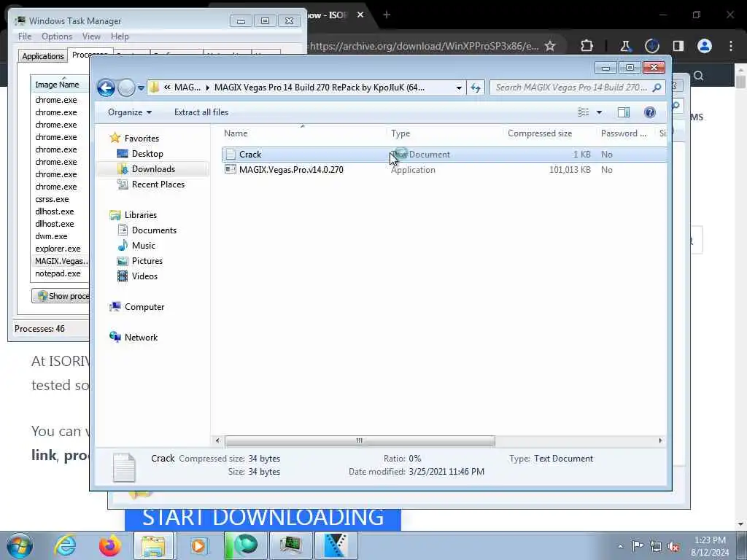
Task: Click Task Manager taskbar icon
Action: pyautogui.click(x=290, y=545)
